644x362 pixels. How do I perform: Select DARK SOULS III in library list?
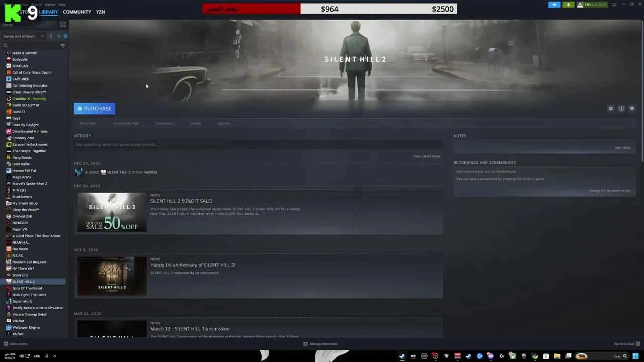point(26,105)
